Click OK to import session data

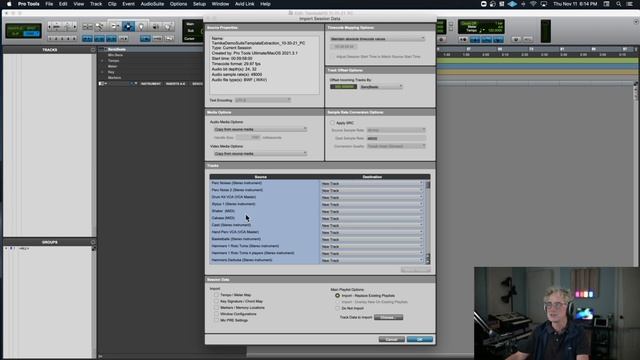[420, 339]
